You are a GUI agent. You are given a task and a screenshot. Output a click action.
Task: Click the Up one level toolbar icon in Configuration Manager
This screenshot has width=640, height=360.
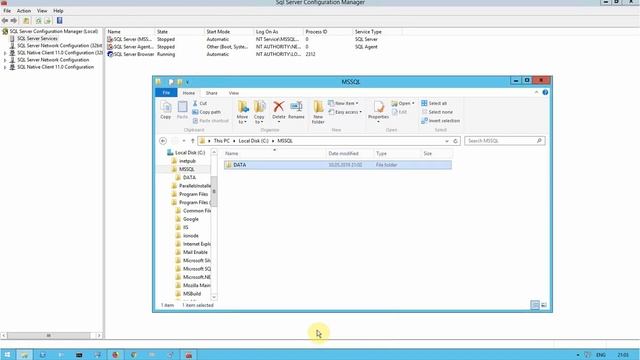pyautogui.click(x=26, y=20)
